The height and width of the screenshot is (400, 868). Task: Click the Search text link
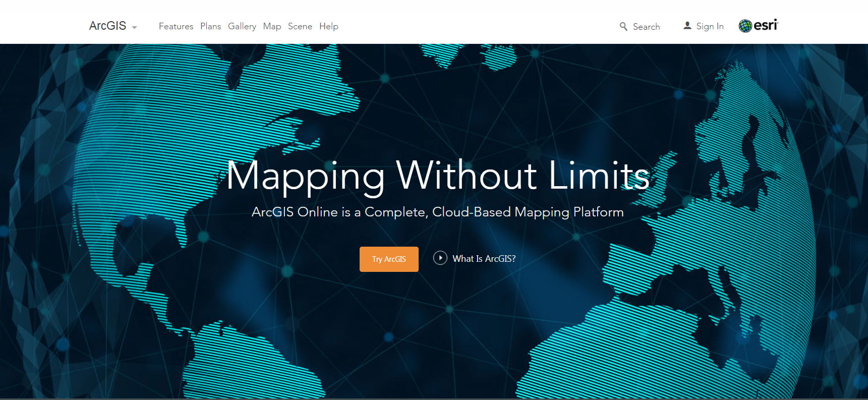[x=646, y=27]
